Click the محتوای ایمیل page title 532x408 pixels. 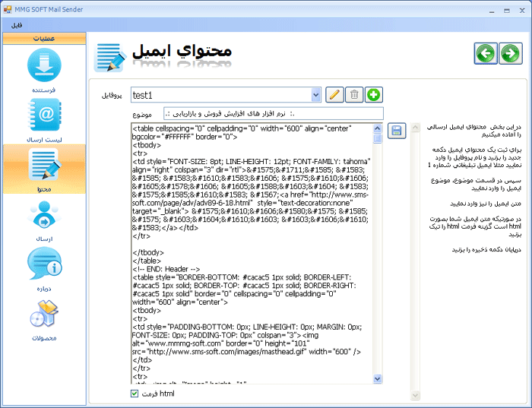coord(182,52)
